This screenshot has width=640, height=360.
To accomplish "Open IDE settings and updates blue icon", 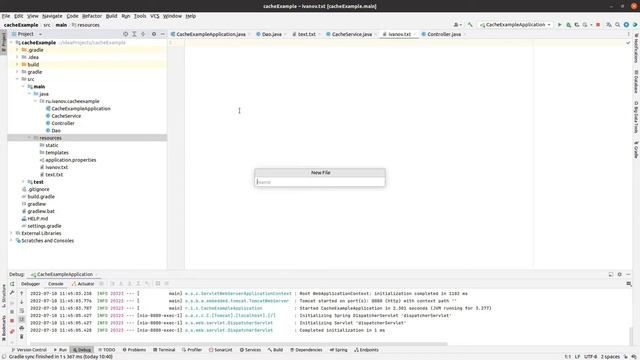I will pyautogui.click(x=626, y=25).
